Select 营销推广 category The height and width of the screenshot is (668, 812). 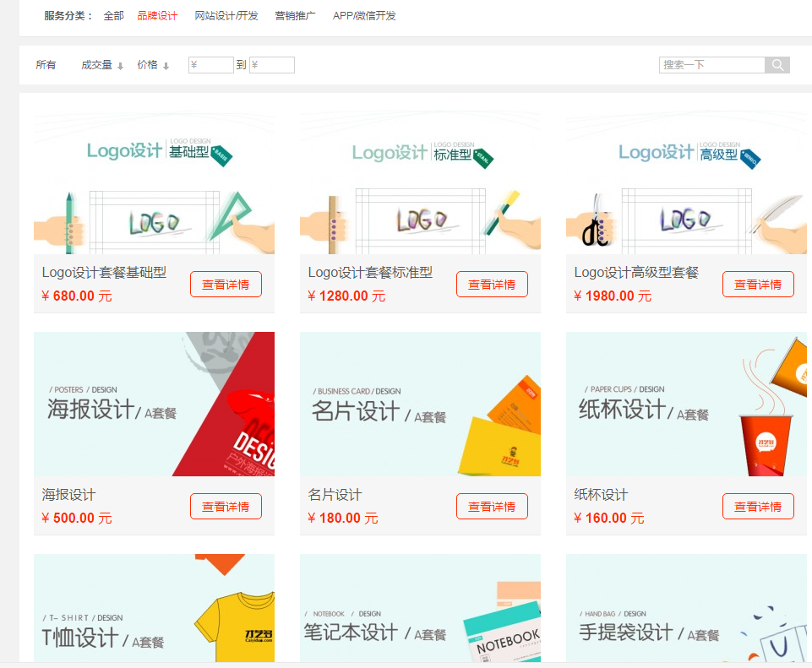tap(295, 16)
